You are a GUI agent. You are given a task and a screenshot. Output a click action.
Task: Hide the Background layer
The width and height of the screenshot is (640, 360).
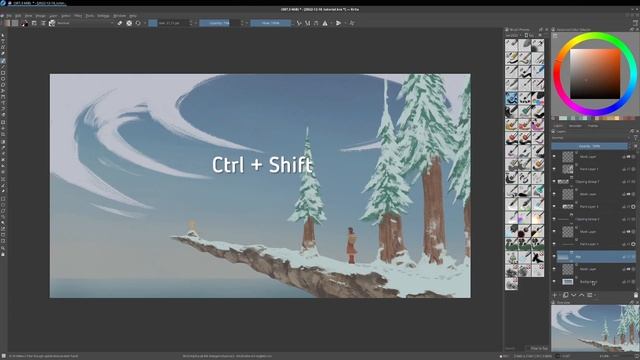pos(554,282)
